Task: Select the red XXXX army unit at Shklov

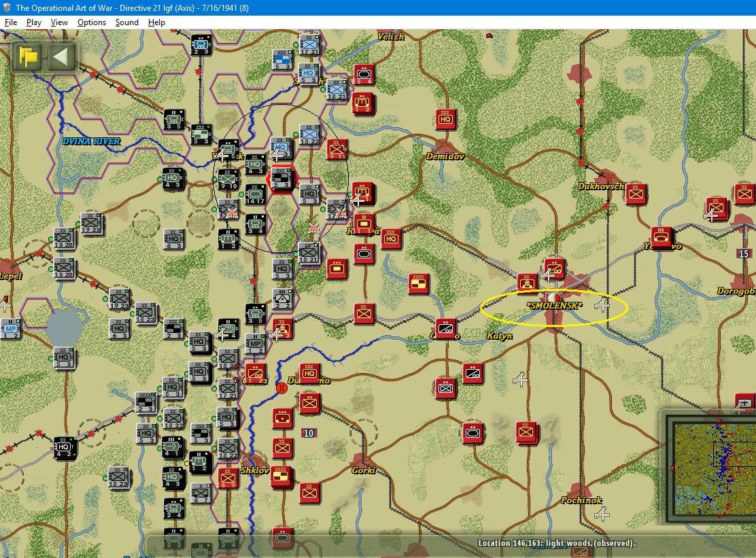Action: [x=281, y=476]
